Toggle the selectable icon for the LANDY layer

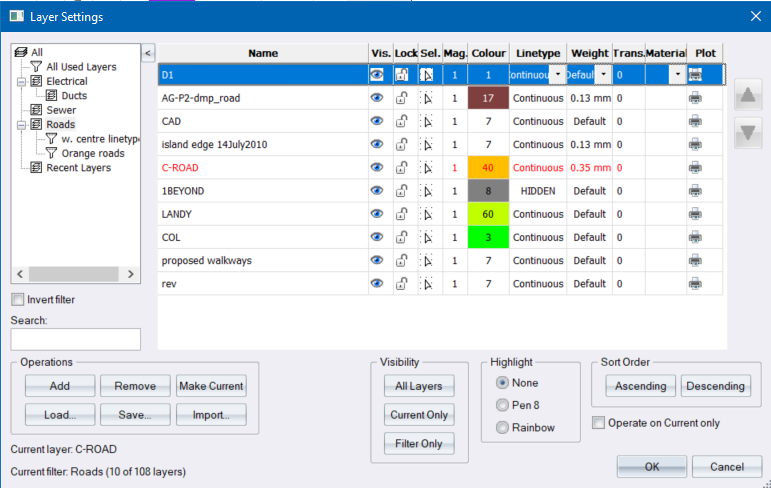click(427, 214)
